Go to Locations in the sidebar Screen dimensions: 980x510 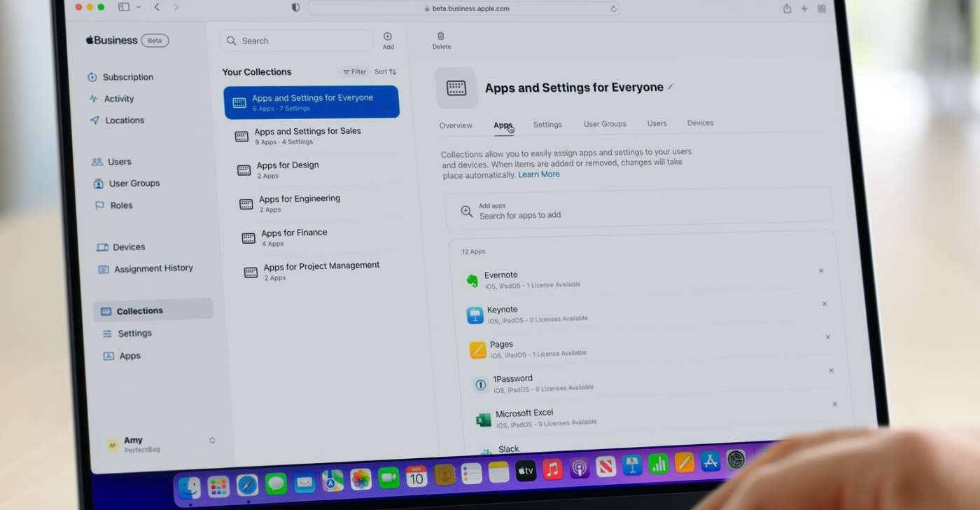click(117, 120)
